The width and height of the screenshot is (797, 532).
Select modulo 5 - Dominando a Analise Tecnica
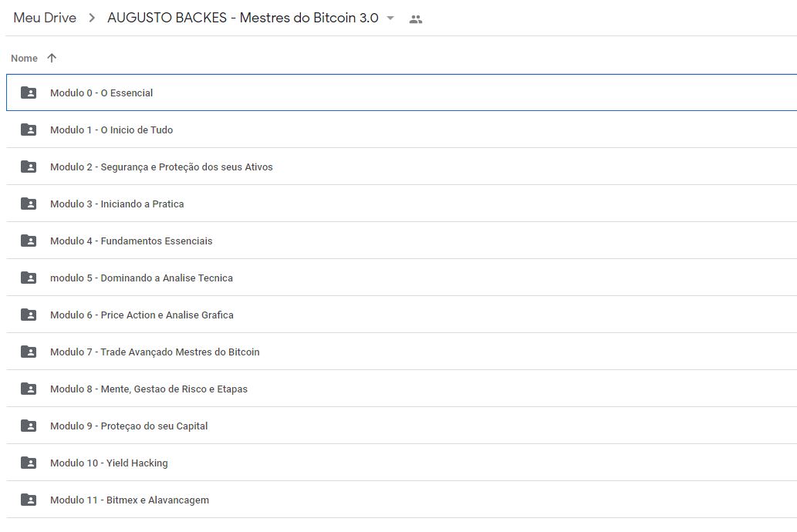coord(141,278)
